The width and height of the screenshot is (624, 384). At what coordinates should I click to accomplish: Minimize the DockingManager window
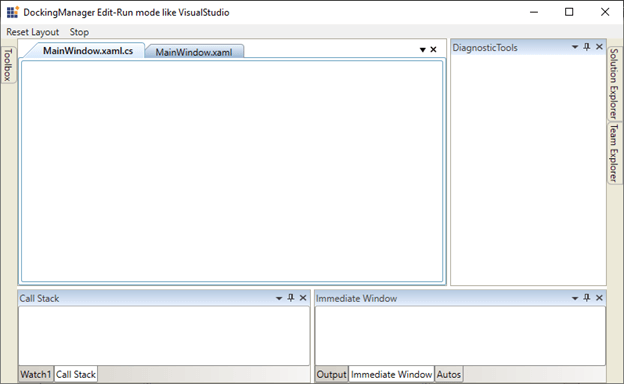click(x=534, y=12)
